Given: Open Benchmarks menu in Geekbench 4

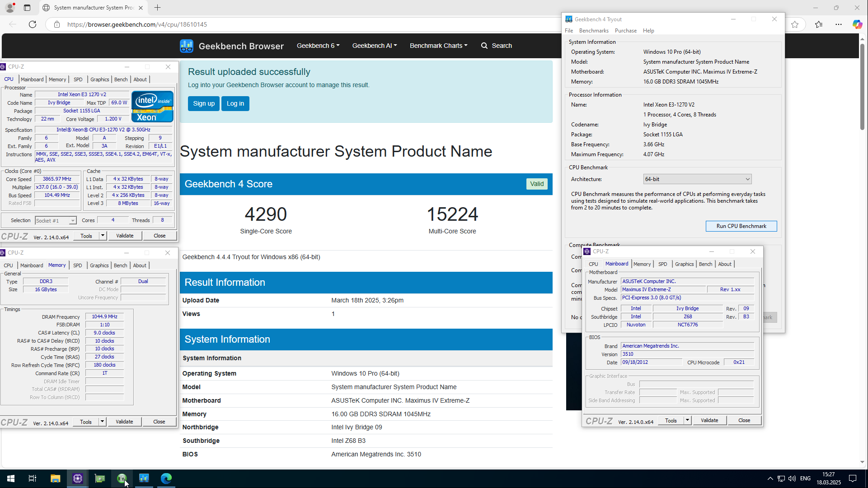Looking at the screenshot, I should point(594,31).
